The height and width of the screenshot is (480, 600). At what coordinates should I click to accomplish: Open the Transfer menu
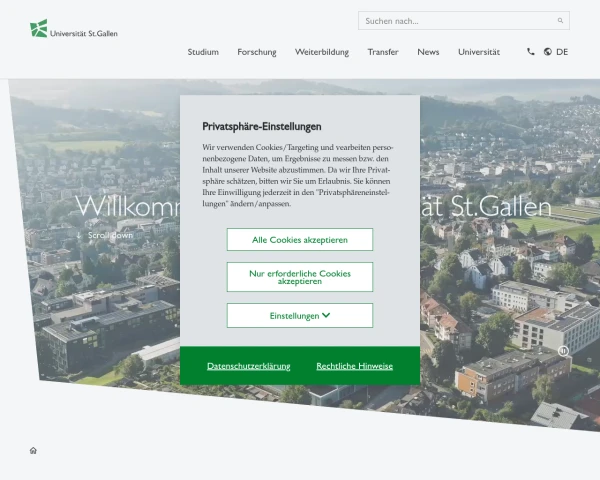(383, 52)
